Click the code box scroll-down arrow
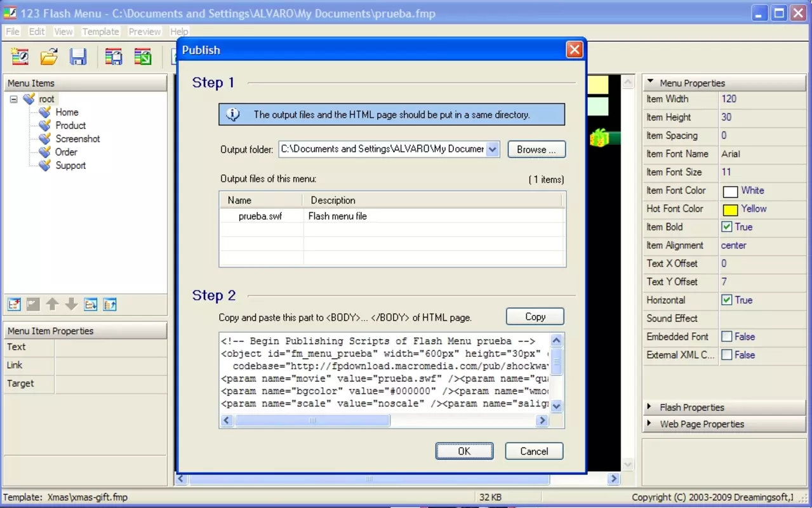The width and height of the screenshot is (812, 508). pos(557,406)
